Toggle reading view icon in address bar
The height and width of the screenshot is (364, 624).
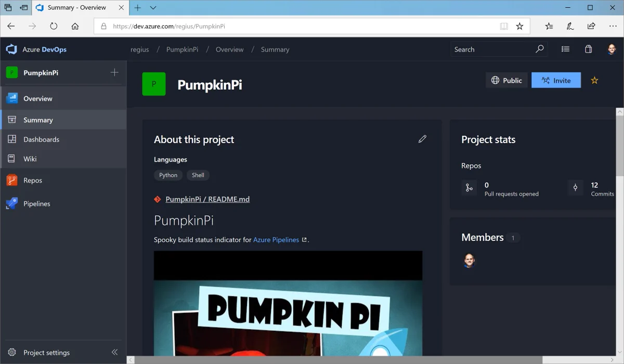(x=504, y=26)
